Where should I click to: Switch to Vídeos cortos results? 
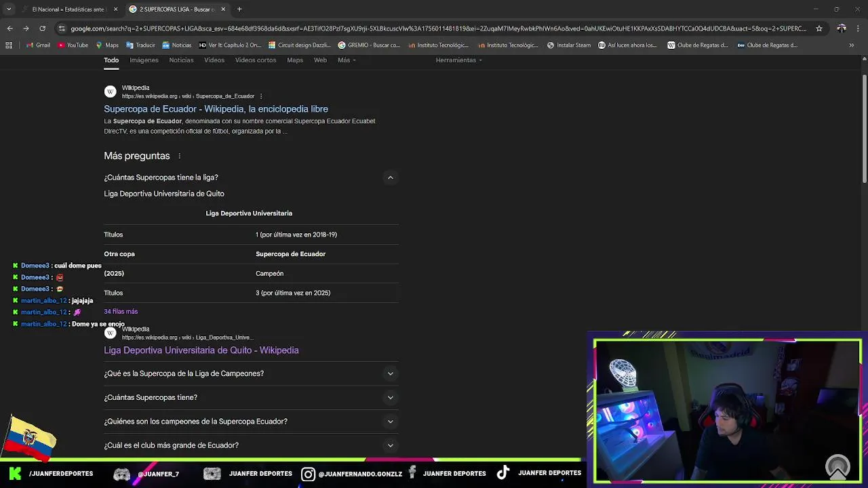tap(256, 60)
